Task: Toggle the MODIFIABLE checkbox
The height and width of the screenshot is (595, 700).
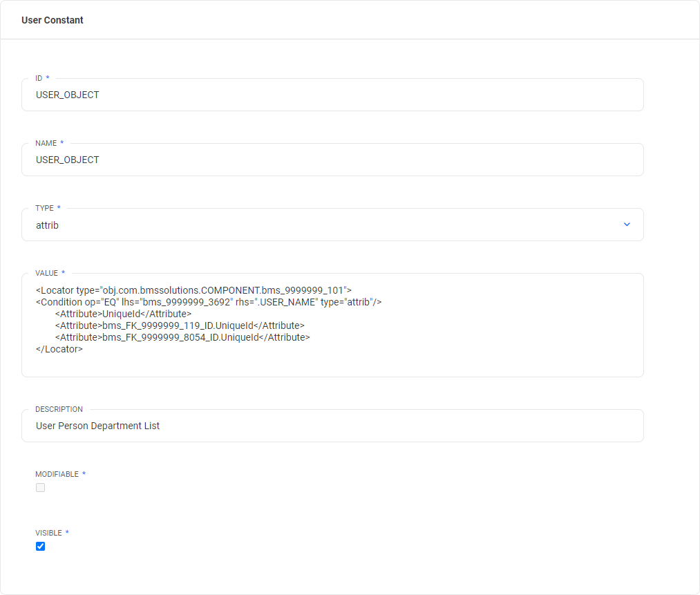Action: 40,488
